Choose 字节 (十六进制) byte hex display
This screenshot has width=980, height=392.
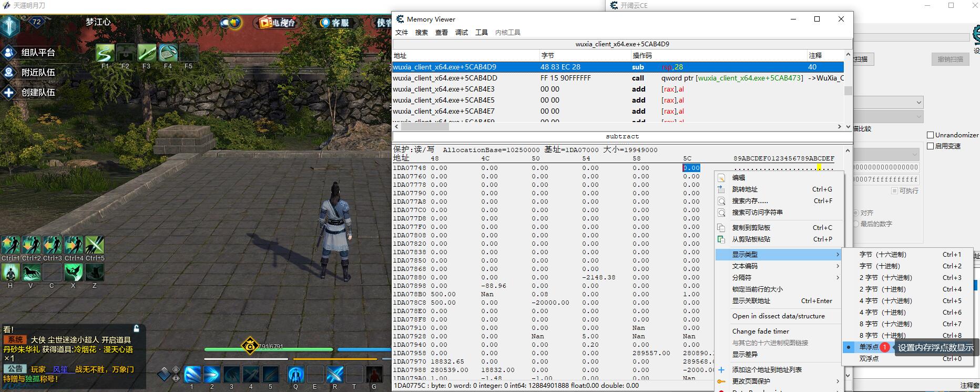click(907, 255)
